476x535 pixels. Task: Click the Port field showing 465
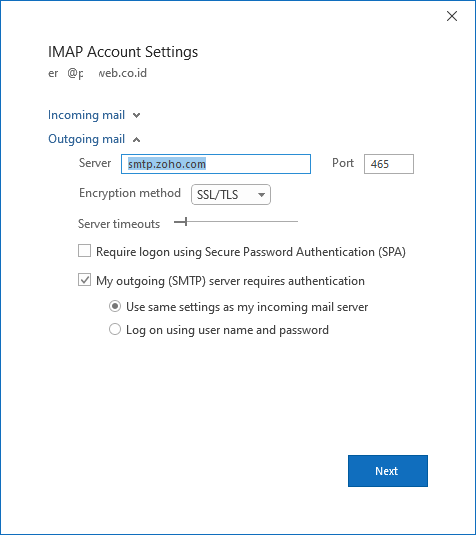point(389,164)
